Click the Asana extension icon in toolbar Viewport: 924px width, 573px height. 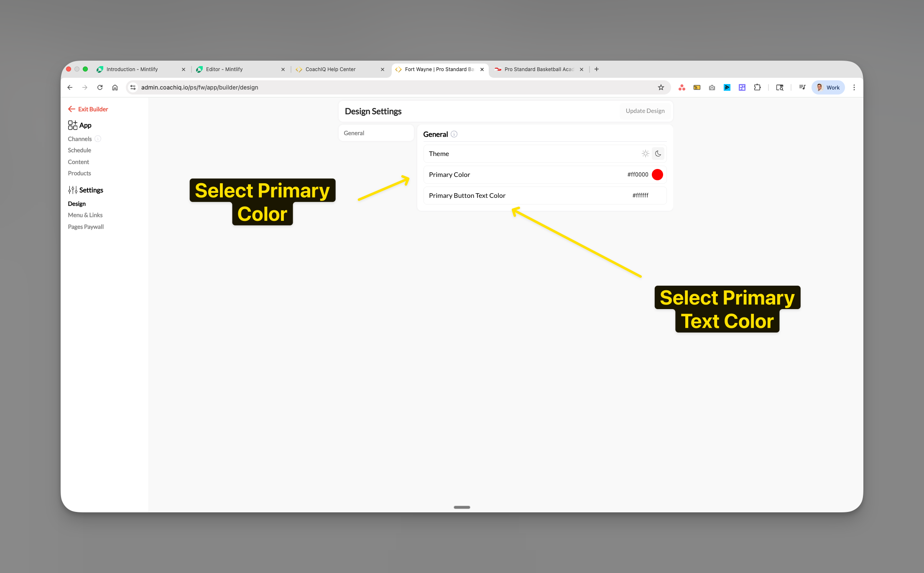(x=682, y=87)
